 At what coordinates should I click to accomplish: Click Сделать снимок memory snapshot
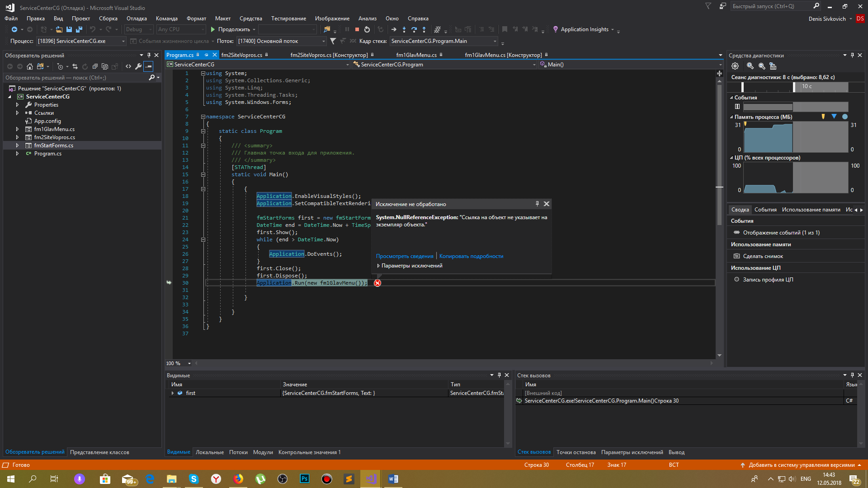point(758,256)
